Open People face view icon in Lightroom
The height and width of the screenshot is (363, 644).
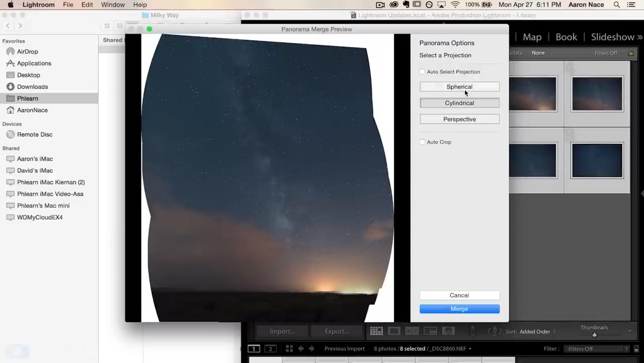click(449, 331)
